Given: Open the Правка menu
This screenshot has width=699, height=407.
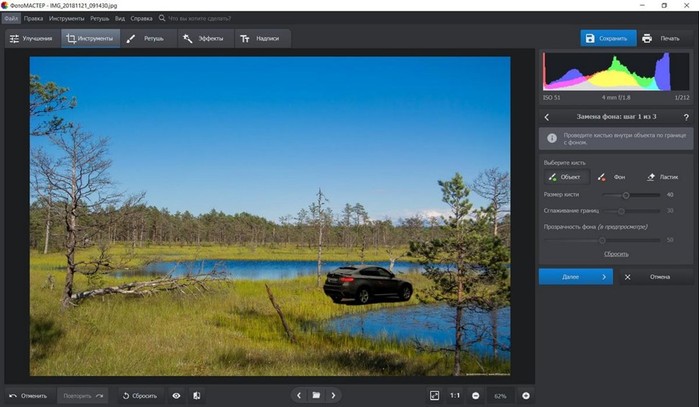Looking at the screenshot, I should coord(33,18).
